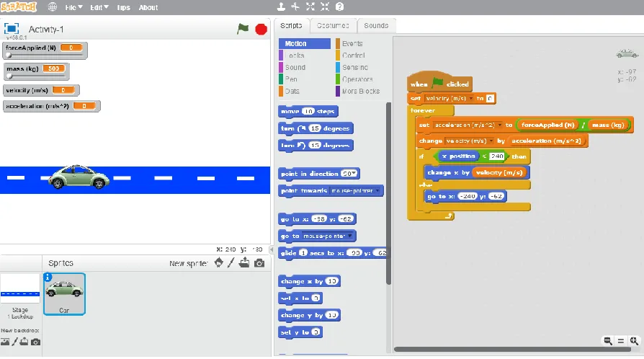This screenshot has width=644, height=359.
Task: Collapse stage with the small arrow
Action: (x=271, y=249)
